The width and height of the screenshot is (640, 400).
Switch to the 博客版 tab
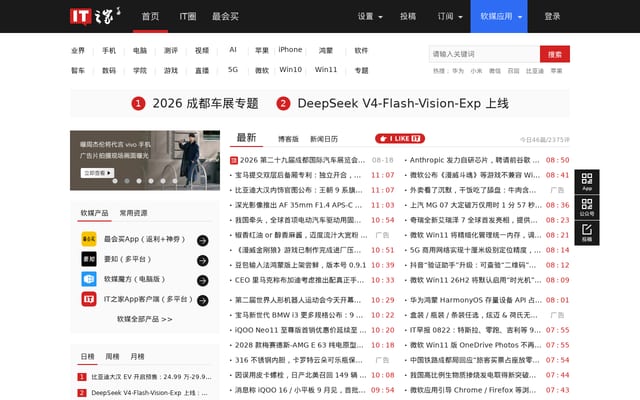pos(288,139)
